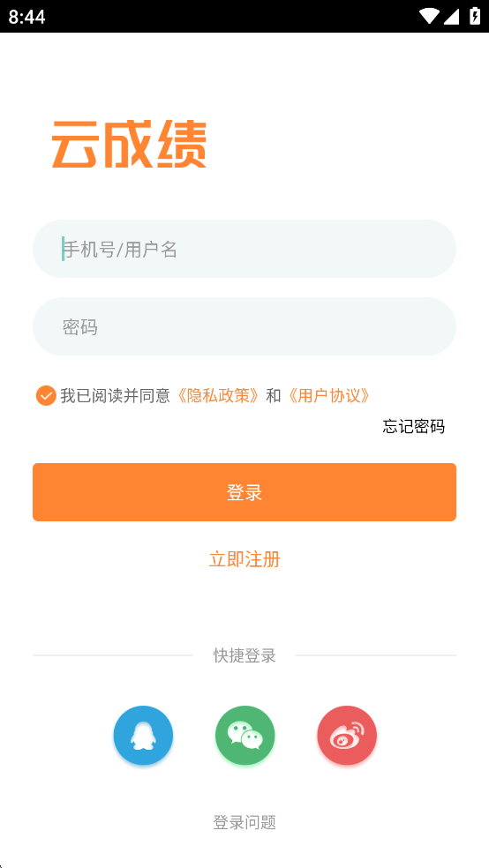Focus the 手机号/用户名 input field
Screen dimensions: 489x868
click(244, 249)
